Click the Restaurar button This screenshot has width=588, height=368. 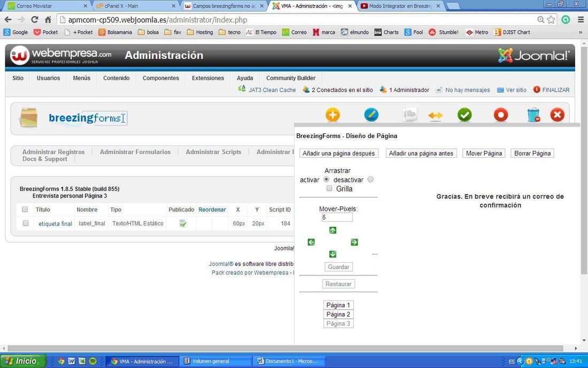click(x=338, y=284)
